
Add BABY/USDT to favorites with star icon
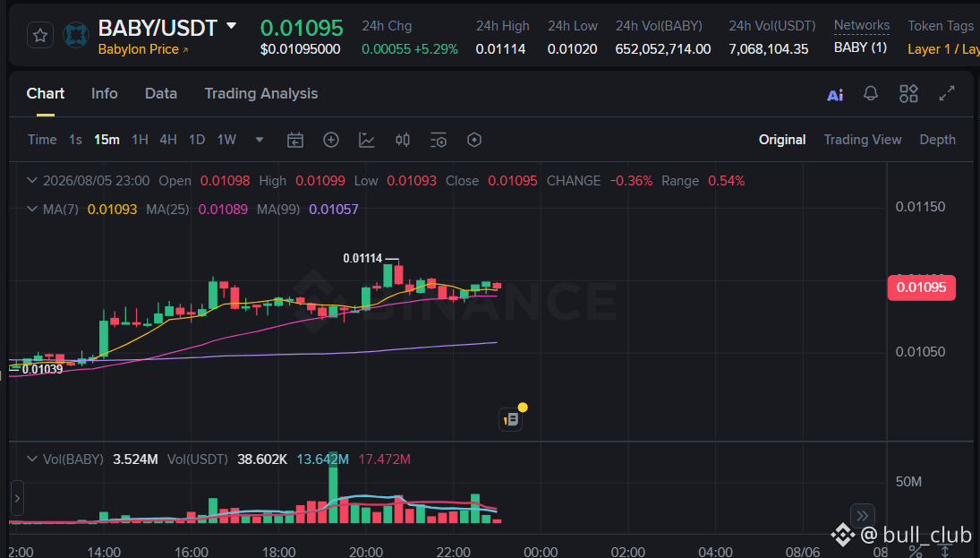40,36
